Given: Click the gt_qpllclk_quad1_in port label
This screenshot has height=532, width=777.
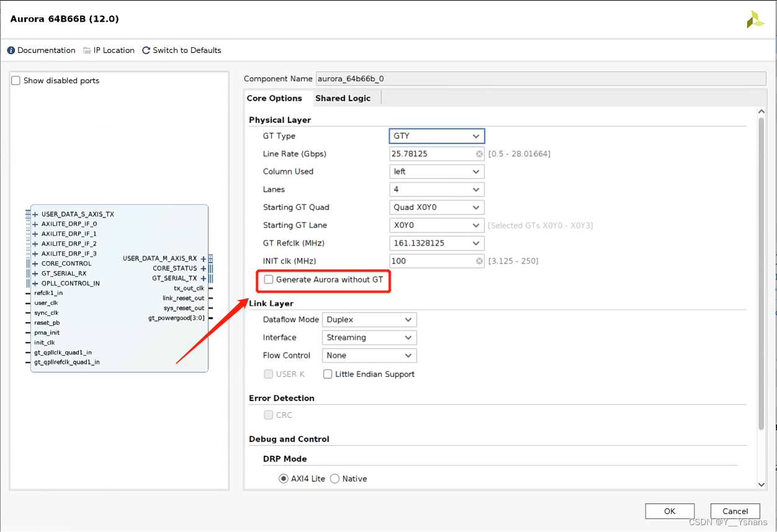Looking at the screenshot, I should tap(63, 353).
